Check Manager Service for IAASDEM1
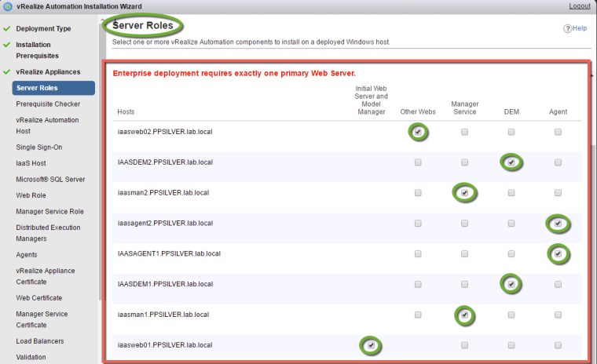The width and height of the screenshot is (597, 364). [464, 284]
